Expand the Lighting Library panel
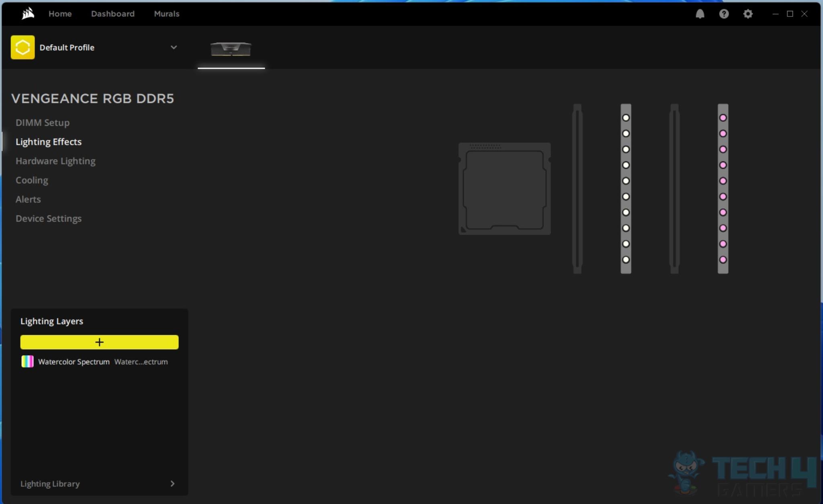Viewport: 823px width, 504px height. tap(99, 484)
